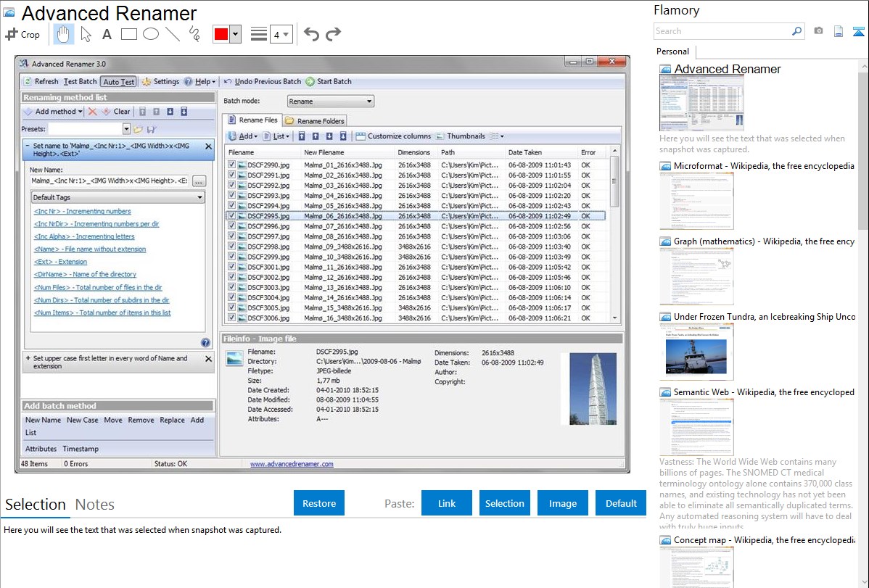Pick the straight line tool
Viewport: 869px width, 588px height.
point(173,34)
